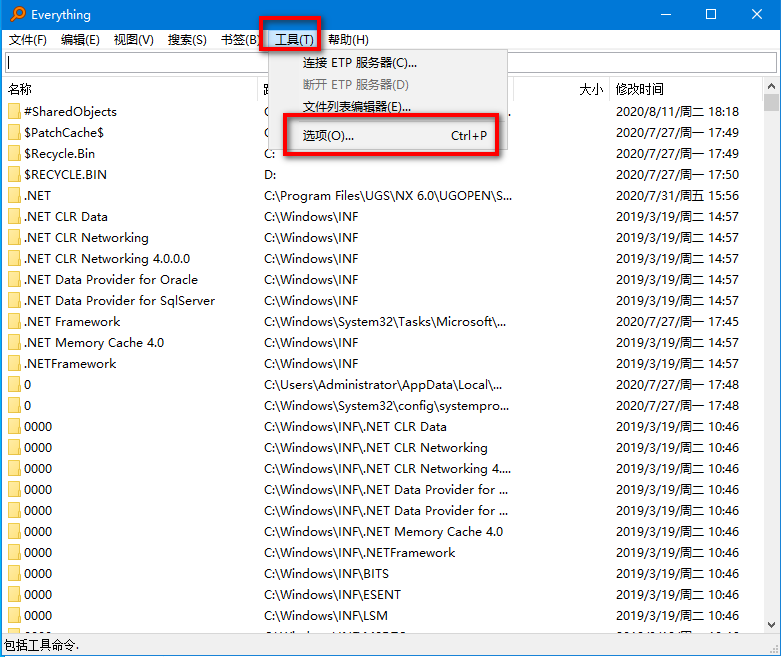Select the .NETFramework folder icon
The image size is (781, 657).
14,364
